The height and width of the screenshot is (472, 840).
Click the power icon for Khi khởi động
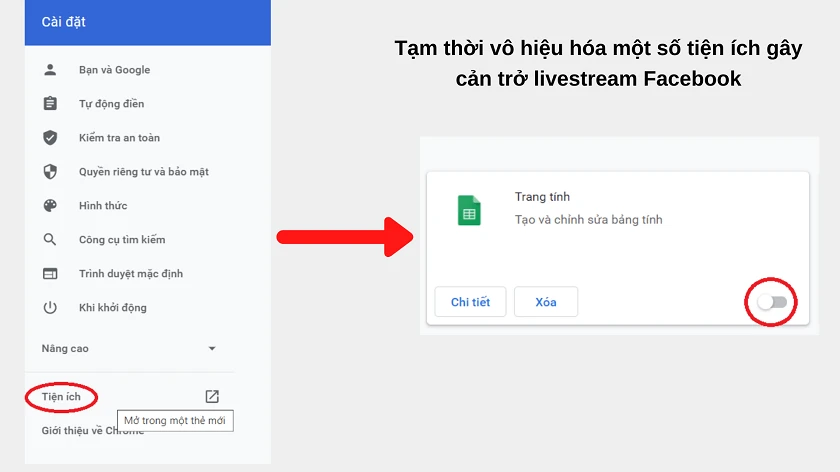(50, 308)
